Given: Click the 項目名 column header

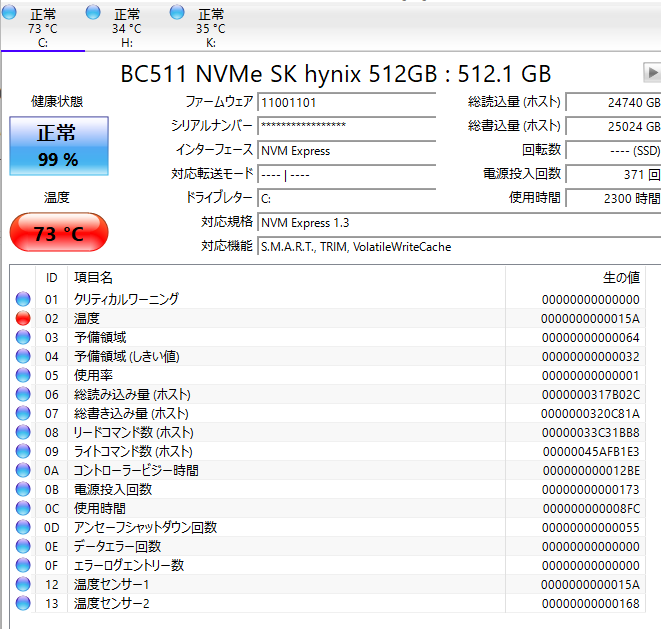Looking at the screenshot, I should pyautogui.click(x=94, y=277).
